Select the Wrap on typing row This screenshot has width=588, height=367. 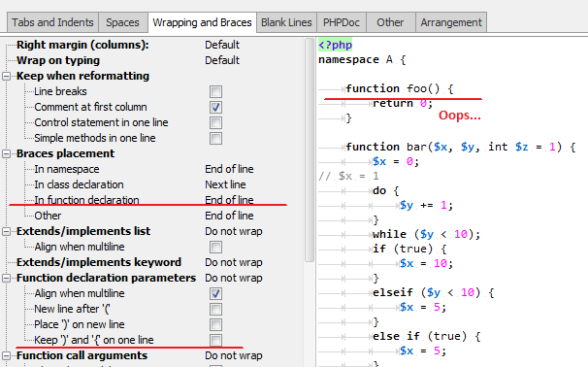pos(58,60)
